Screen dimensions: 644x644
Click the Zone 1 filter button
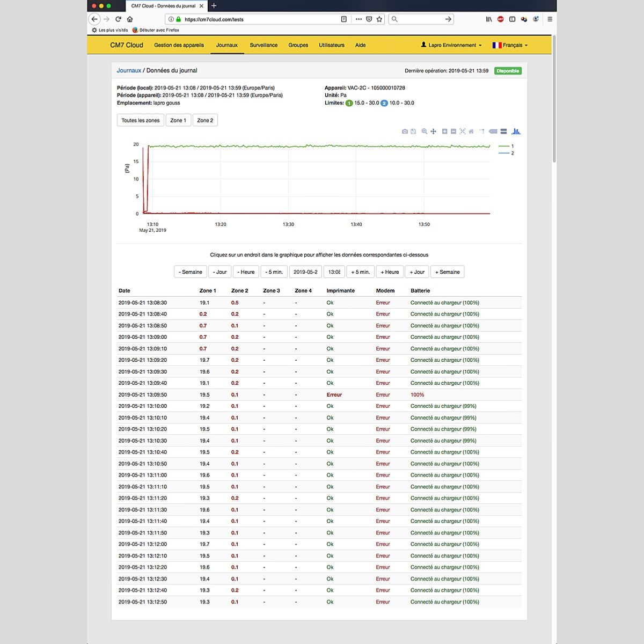point(178,121)
